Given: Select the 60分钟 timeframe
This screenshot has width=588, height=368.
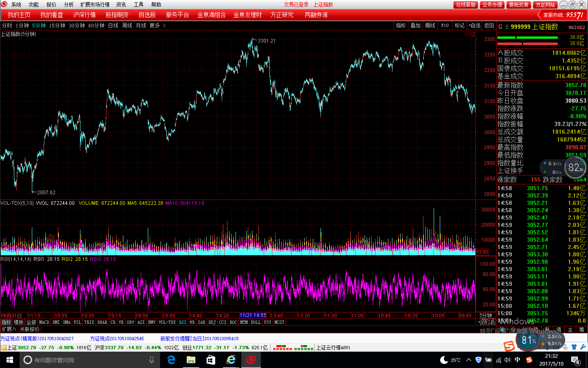Looking at the screenshot, I should pyautogui.click(x=96, y=25).
